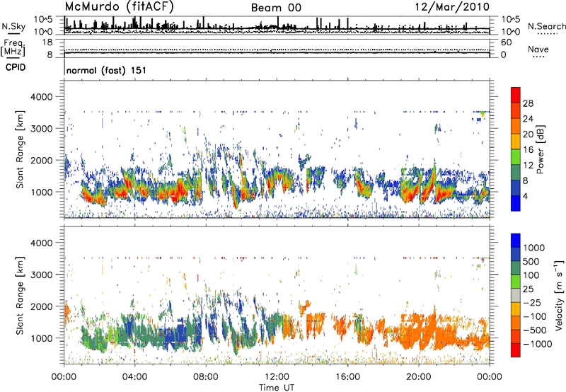The width and height of the screenshot is (566, 392).
Task: Click the "2000" range tick of velocity panel
Action: click(42, 306)
